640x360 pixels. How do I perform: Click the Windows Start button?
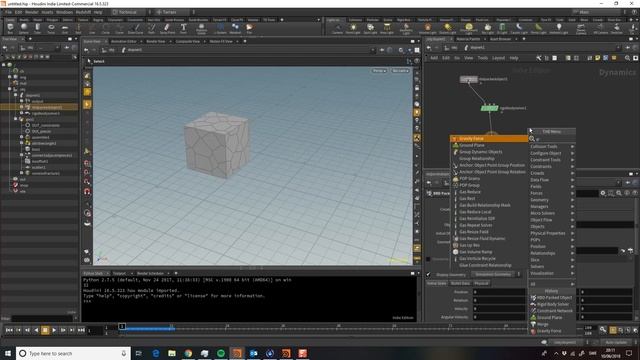tap(8, 353)
